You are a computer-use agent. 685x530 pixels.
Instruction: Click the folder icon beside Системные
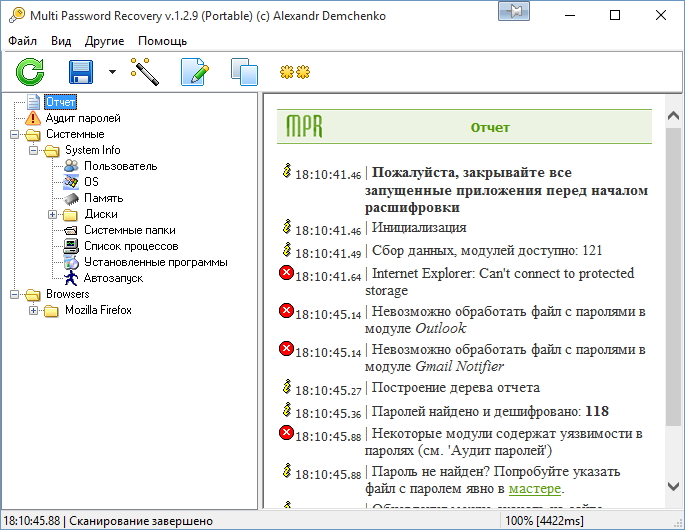point(33,135)
